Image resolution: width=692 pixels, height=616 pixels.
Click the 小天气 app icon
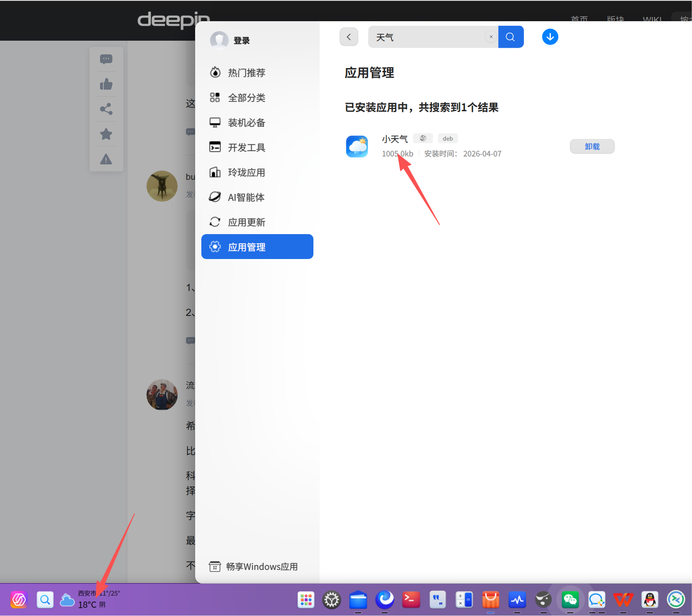pos(357,146)
